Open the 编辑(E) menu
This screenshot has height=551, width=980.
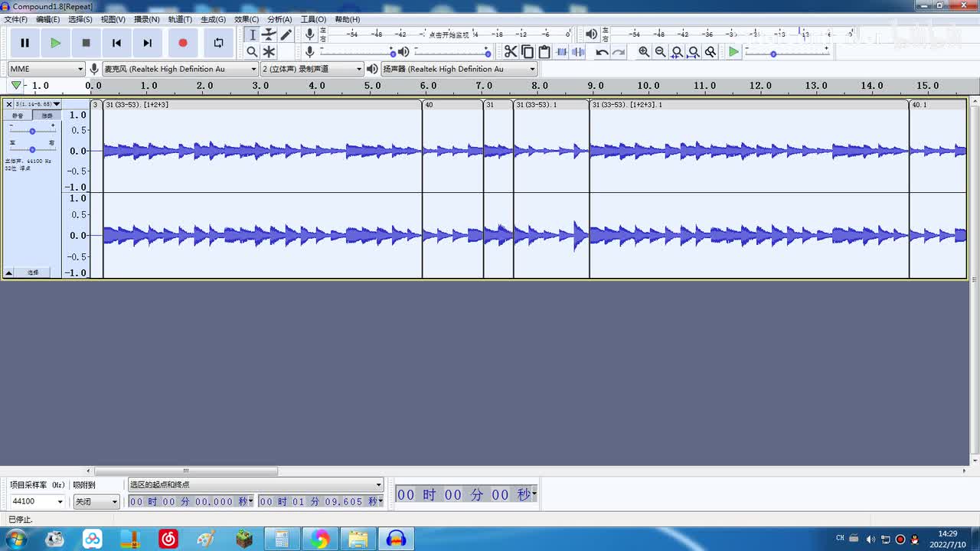click(x=47, y=19)
